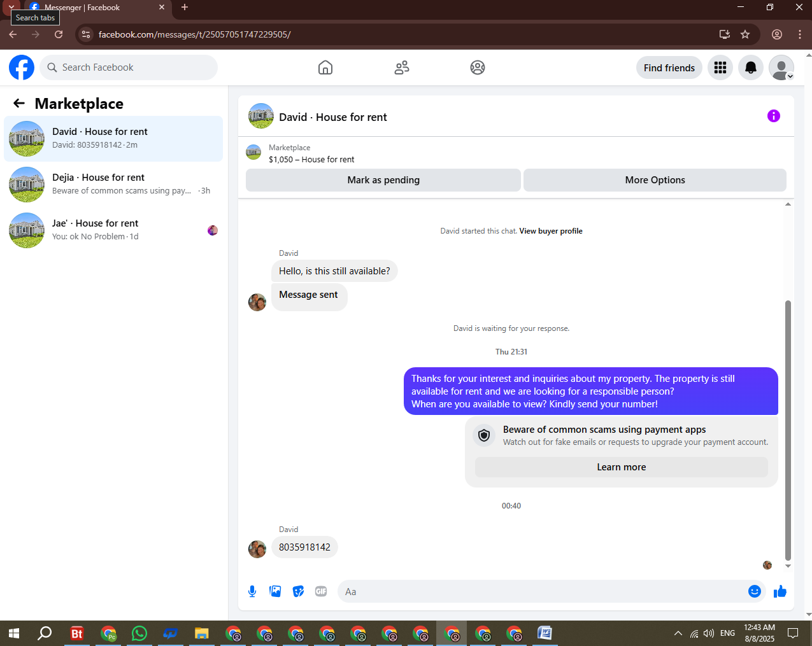Click the ENG language indicator
The width and height of the screenshot is (812, 646).
tap(727, 633)
